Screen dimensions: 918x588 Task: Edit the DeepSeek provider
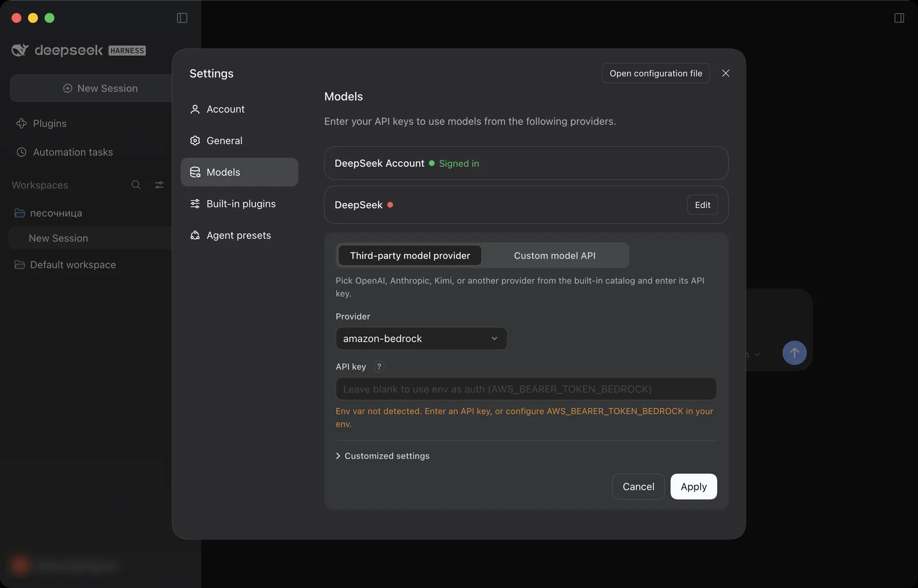[x=703, y=205]
